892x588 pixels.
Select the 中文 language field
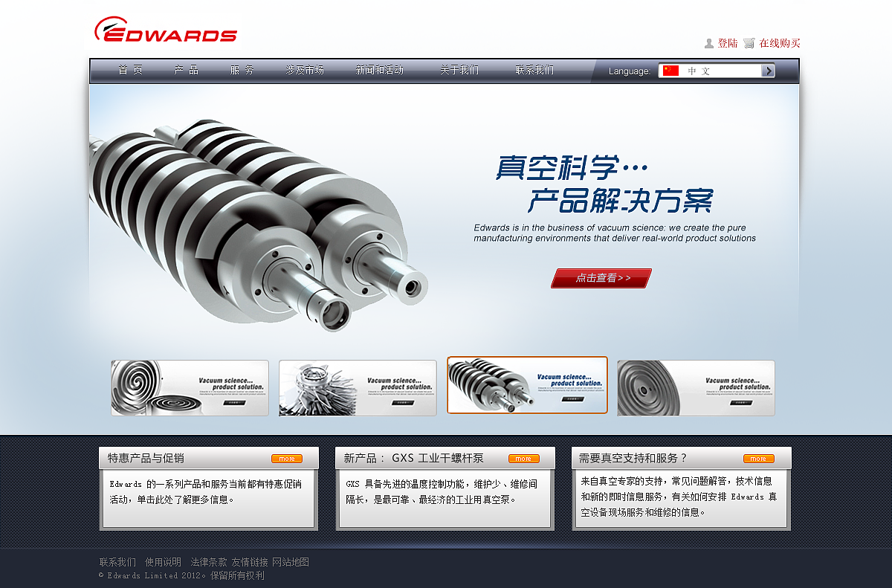[x=717, y=71]
